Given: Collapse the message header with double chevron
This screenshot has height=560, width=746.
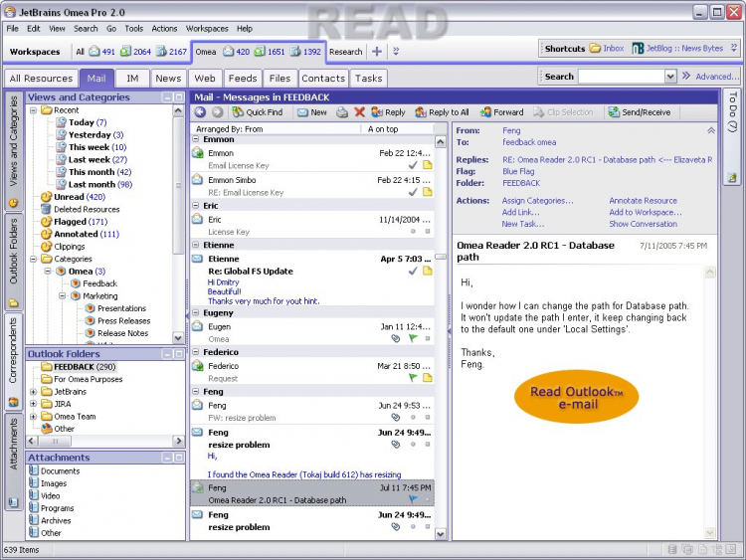Looking at the screenshot, I should (711, 130).
